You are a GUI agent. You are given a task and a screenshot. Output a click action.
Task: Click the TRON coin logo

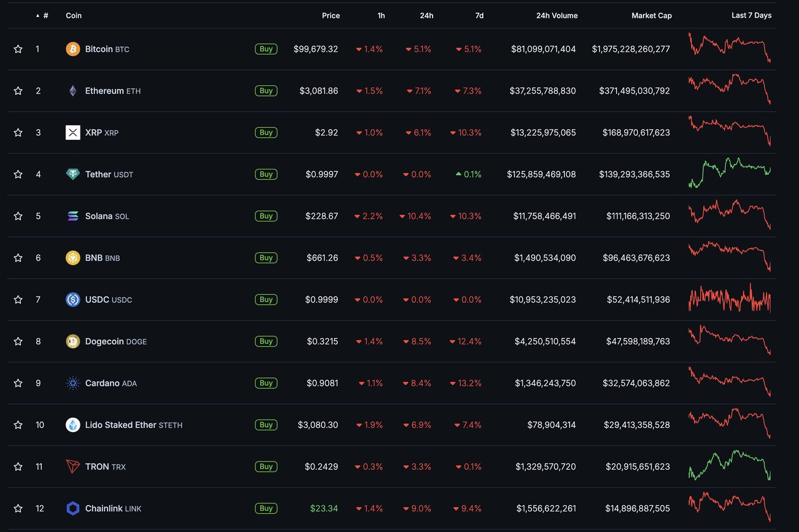(x=73, y=467)
